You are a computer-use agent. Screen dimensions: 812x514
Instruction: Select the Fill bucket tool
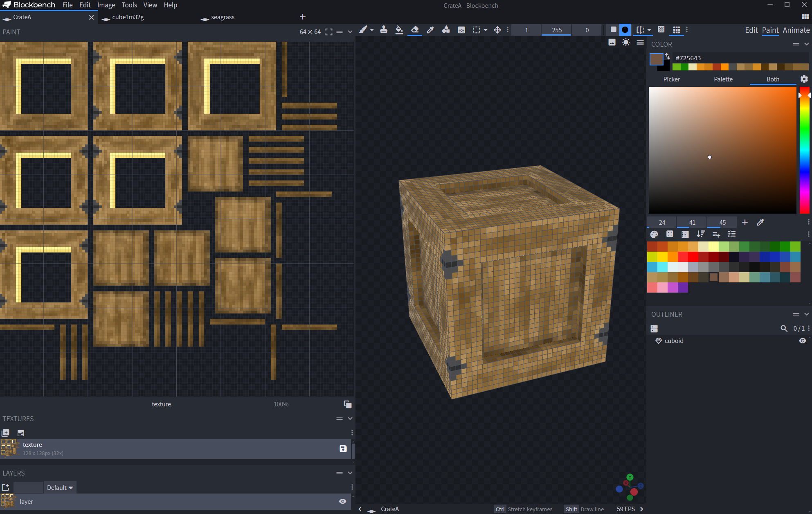coord(399,30)
